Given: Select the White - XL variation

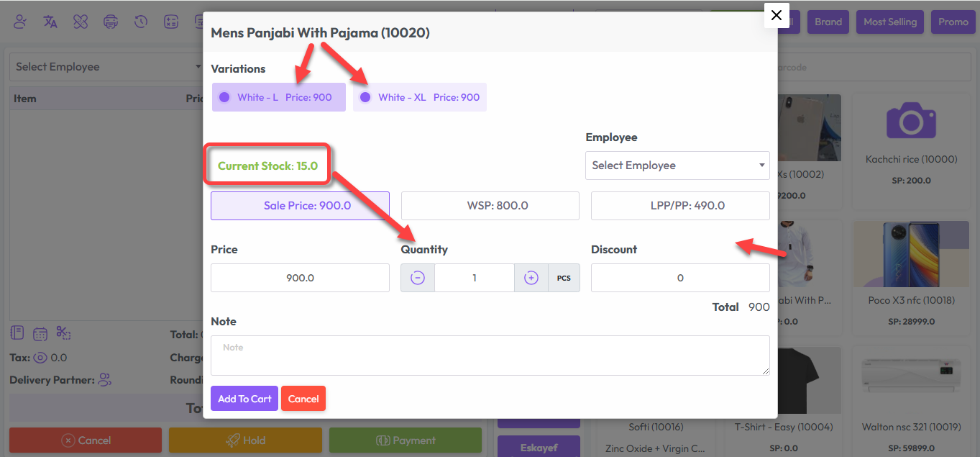Looking at the screenshot, I should (x=419, y=97).
